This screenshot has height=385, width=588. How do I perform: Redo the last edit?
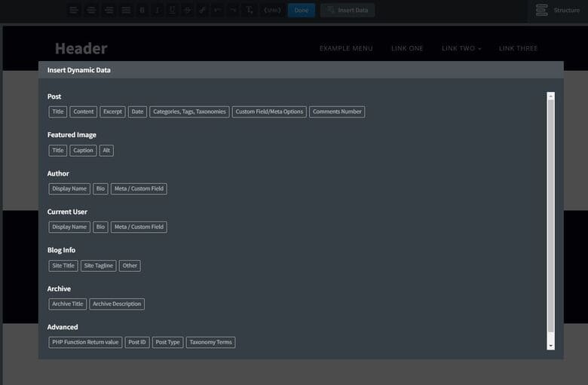tap(233, 10)
